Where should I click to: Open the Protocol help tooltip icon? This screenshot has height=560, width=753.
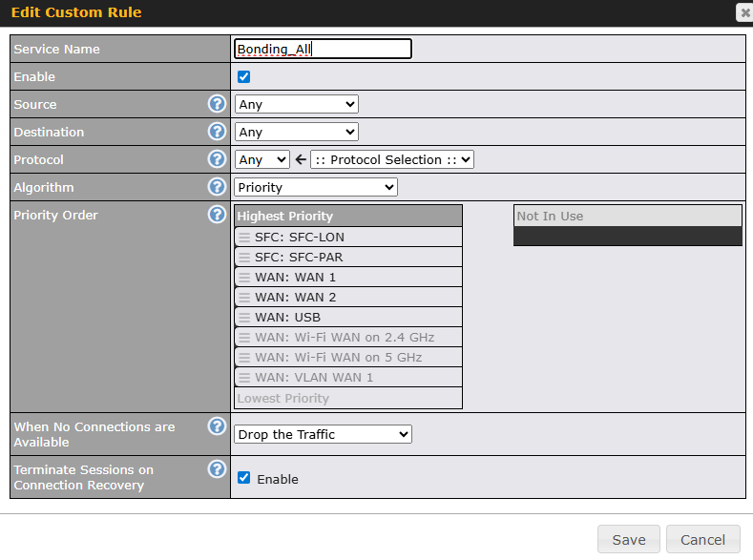click(217, 159)
